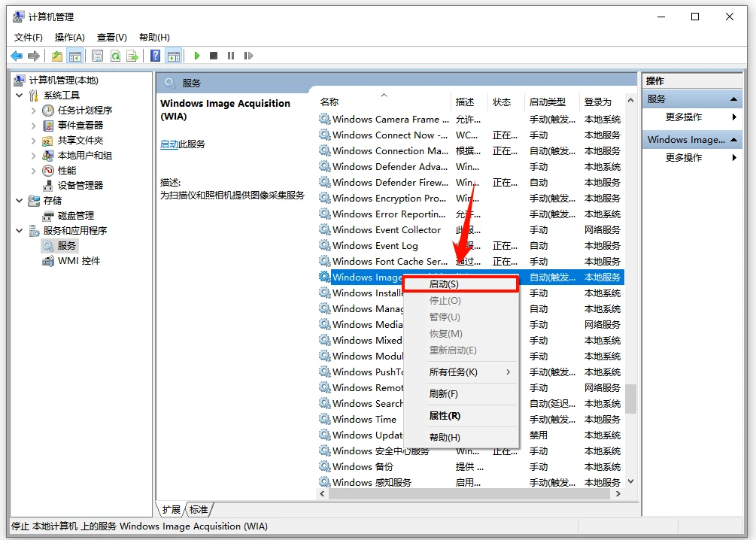This screenshot has height=540, width=756.
Task: Click gear icon of Windows Time service
Action: point(324,419)
